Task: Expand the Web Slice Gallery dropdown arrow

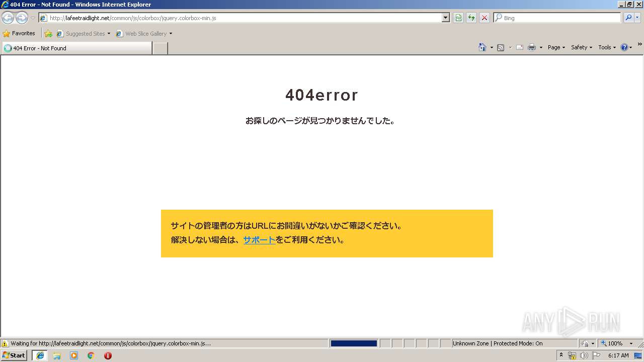Action: [x=171, y=34]
